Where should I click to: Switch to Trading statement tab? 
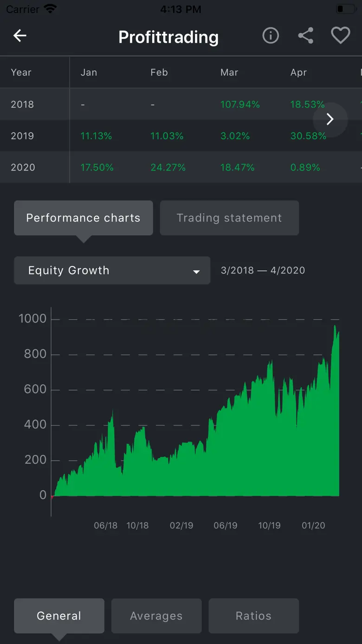[x=229, y=218]
